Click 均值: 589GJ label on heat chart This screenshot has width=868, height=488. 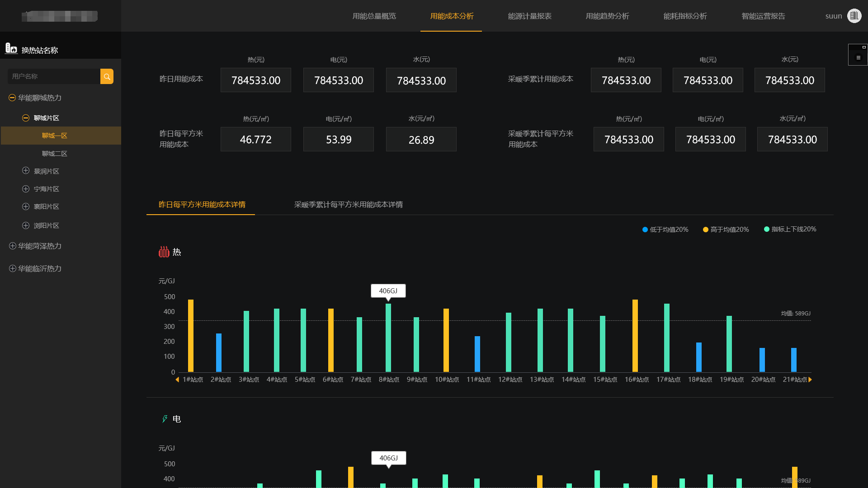[796, 313]
